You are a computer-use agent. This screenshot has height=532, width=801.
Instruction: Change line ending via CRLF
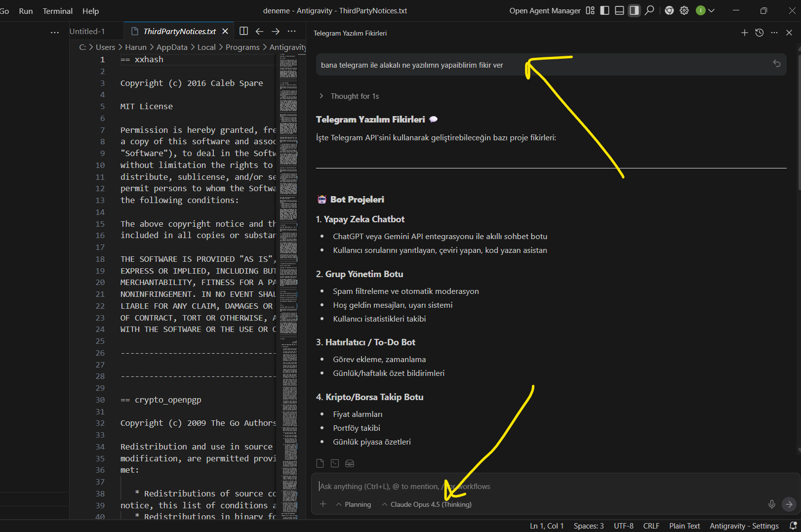(651, 526)
